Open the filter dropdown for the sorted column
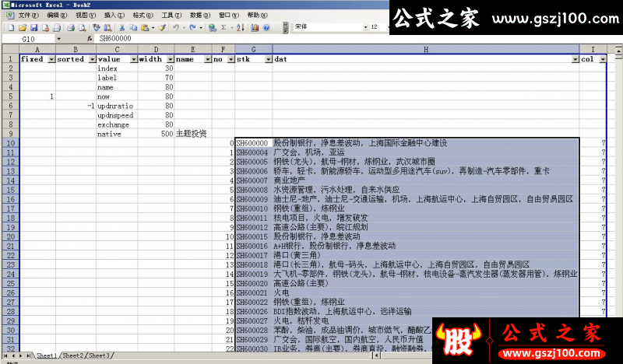Screen dimensions: 623x364 click(x=92, y=59)
